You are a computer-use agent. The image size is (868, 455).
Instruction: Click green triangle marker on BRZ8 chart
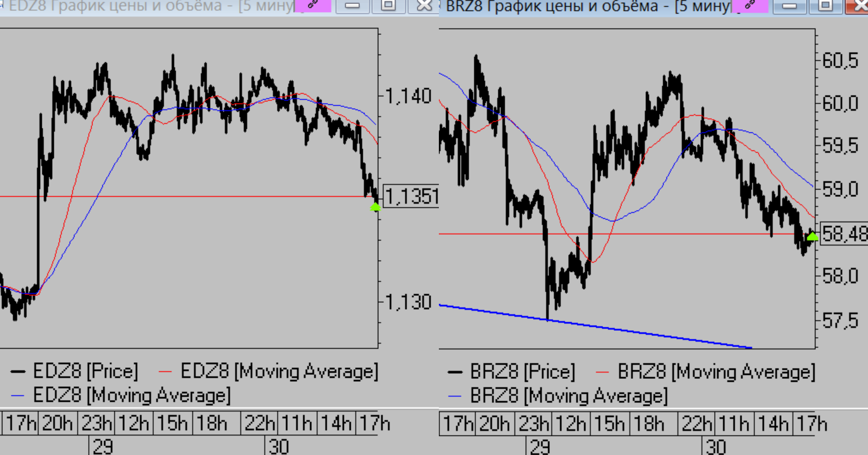812,236
